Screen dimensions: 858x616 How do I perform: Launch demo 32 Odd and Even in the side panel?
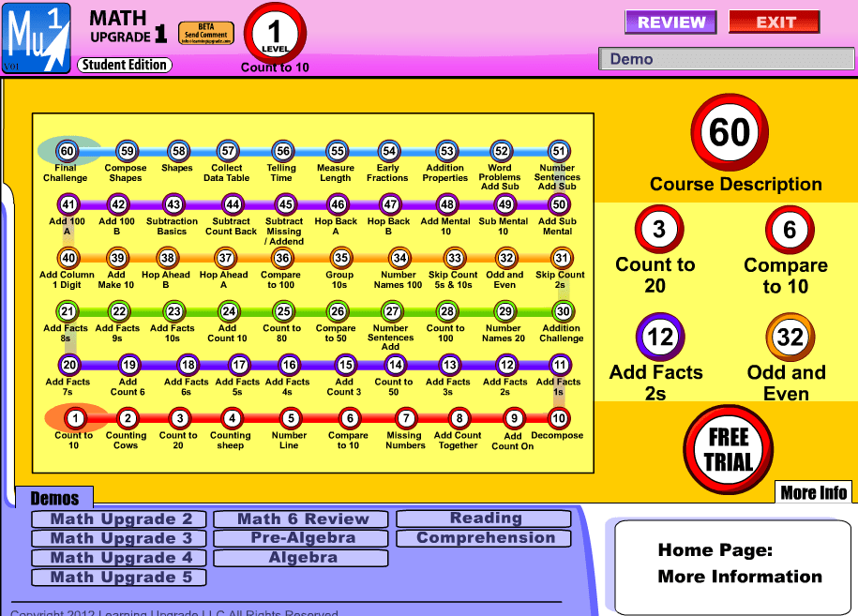(x=790, y=338)
